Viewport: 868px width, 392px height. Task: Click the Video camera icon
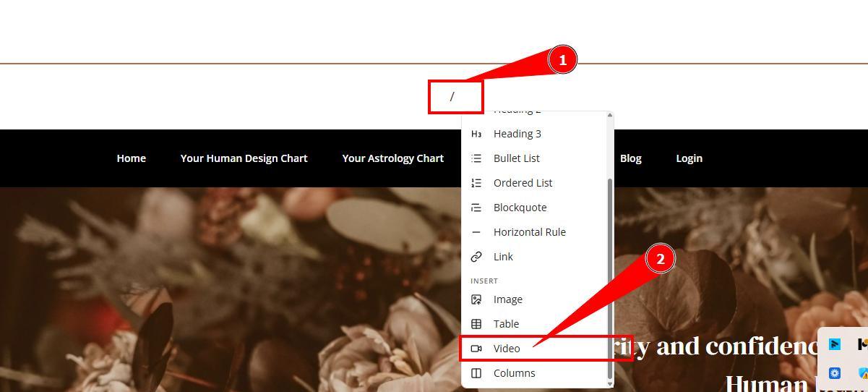[x=476, y=349]
